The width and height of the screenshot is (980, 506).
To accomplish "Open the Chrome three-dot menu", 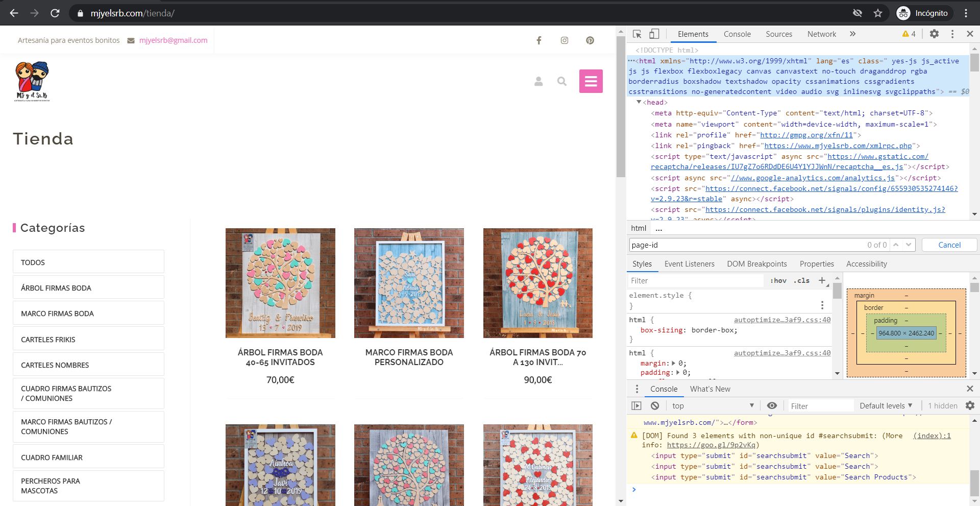I will (x=966, y=13).
